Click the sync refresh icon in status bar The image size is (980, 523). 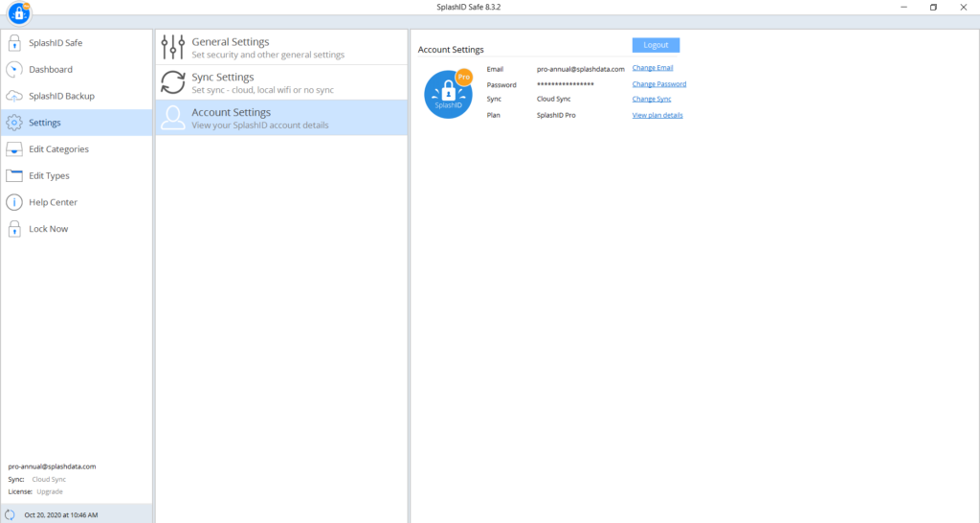10,514
